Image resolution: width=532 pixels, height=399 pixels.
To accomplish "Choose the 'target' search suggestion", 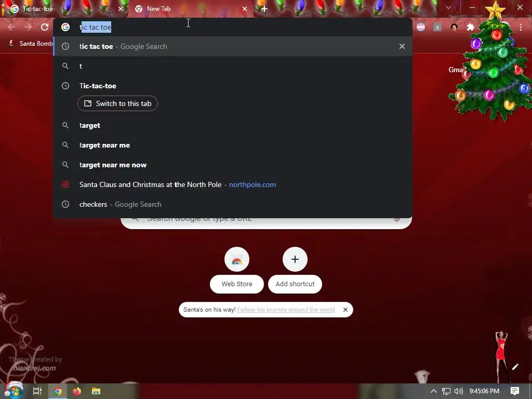I will click(233, 126).
